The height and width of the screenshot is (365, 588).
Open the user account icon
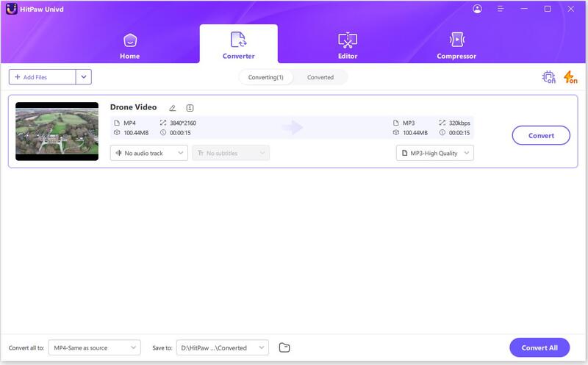click(477, 9)
